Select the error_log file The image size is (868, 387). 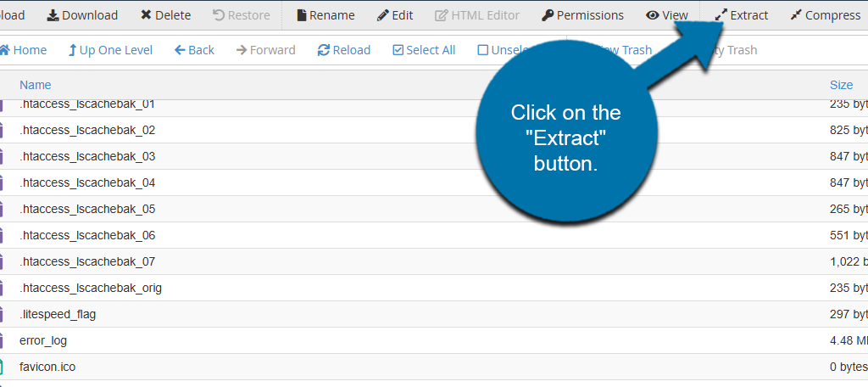(43, 340)
